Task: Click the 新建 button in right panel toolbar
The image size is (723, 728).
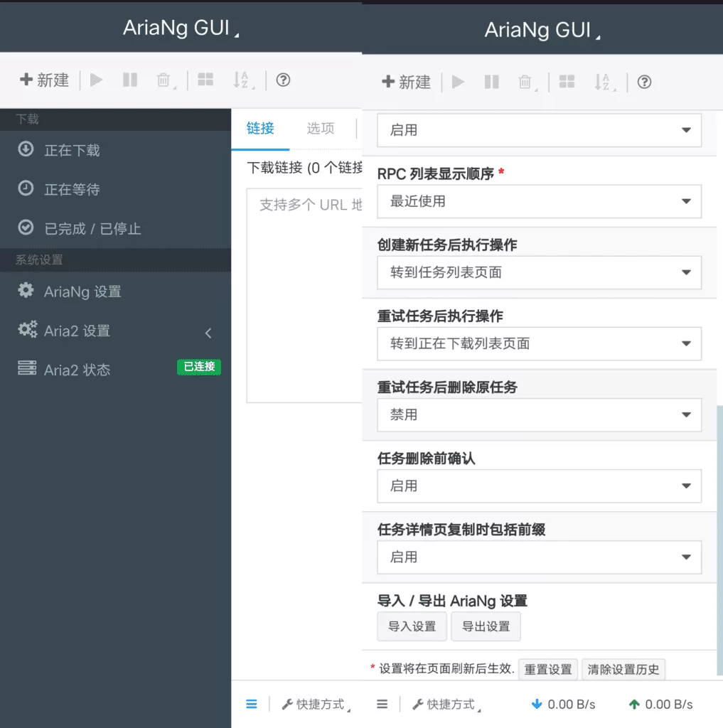Action: tap(406, 82)
